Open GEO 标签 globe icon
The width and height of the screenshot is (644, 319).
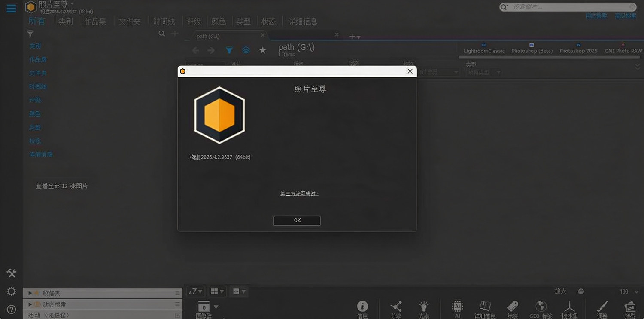541,306
